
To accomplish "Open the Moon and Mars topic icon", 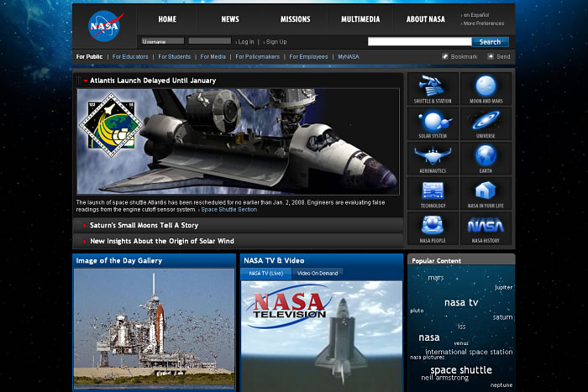I will point(486,89).
